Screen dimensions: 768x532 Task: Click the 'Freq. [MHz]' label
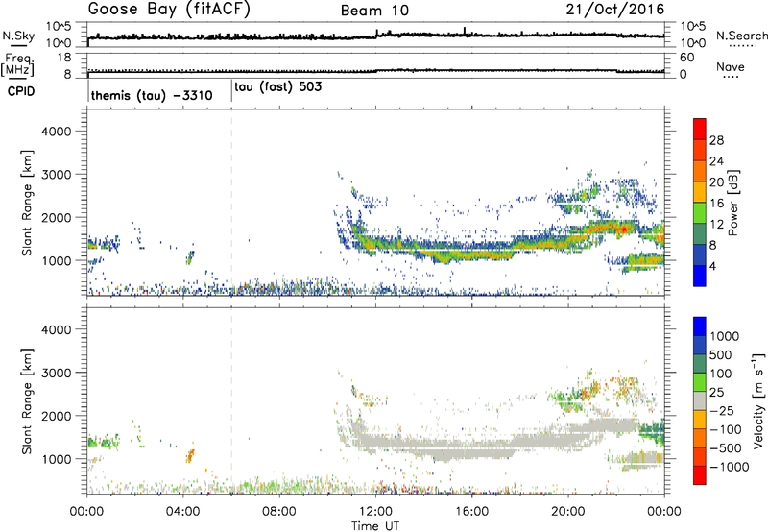tap(18, 65)
